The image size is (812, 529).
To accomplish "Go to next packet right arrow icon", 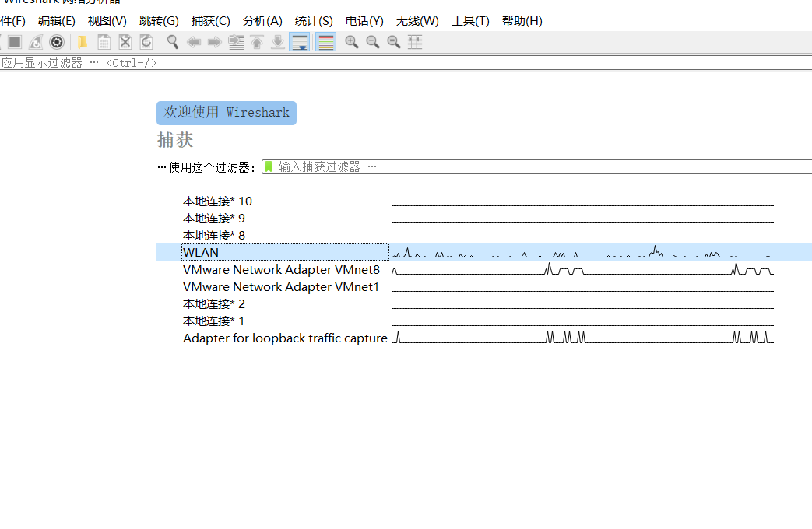I will pyautogui.click(x=214, y=42).
